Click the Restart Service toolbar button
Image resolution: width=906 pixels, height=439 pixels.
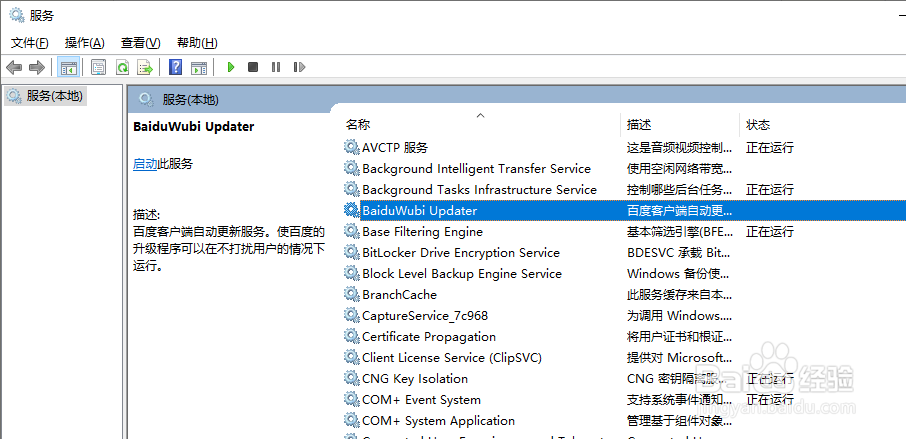[299, 67]
